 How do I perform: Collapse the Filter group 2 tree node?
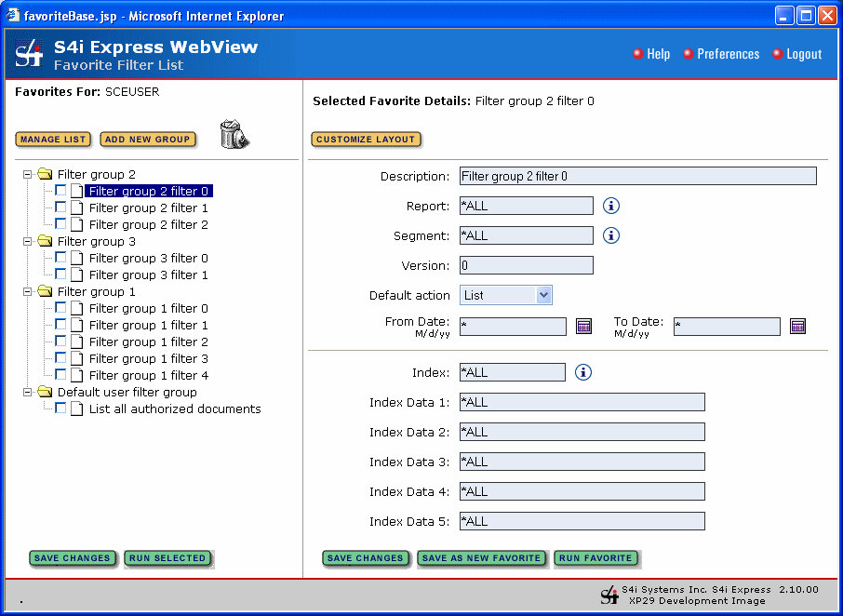[27, 174]
